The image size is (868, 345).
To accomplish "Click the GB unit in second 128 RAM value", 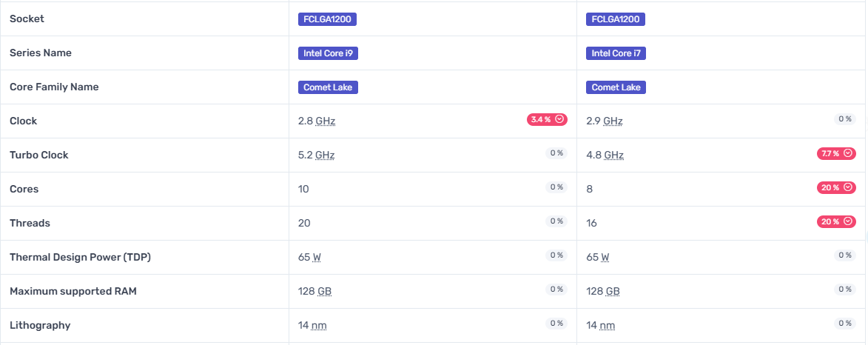I will click(613, 291).
